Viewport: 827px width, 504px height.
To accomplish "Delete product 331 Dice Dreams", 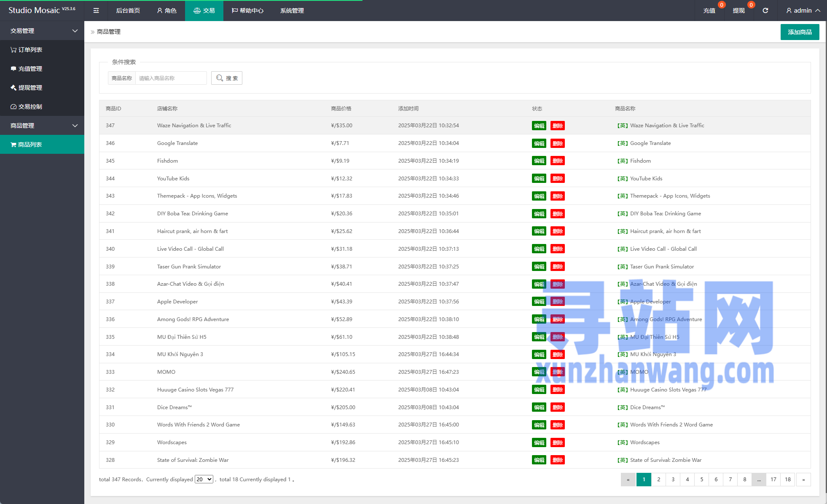I will 558,407.
